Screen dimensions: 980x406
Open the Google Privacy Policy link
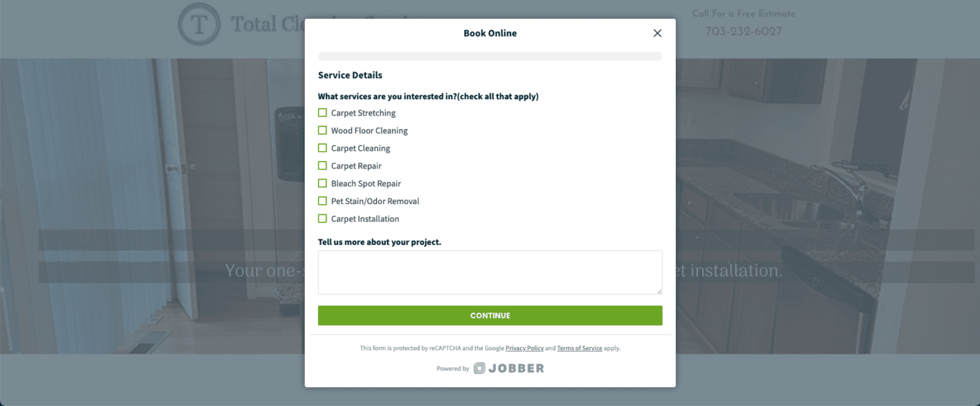click(x=525, y=348)
